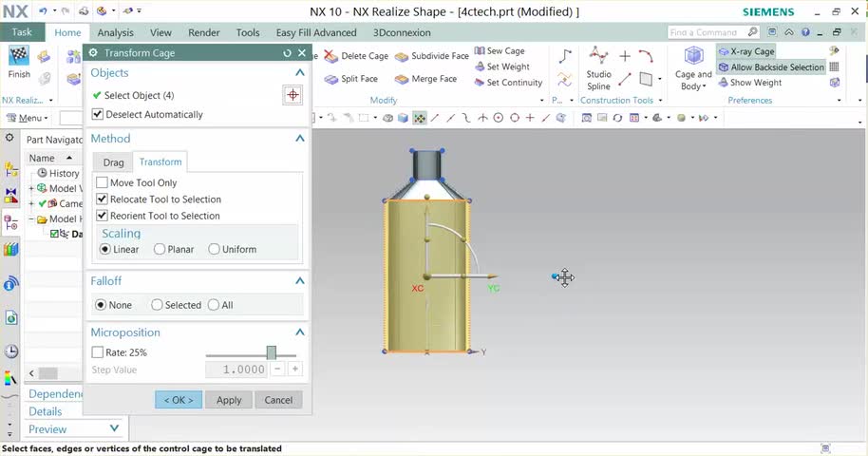Image resolution: width=868 pixels, height=456 pixels.
Task: Uncheck Relocate Tool to Selection
Action: 102,199
